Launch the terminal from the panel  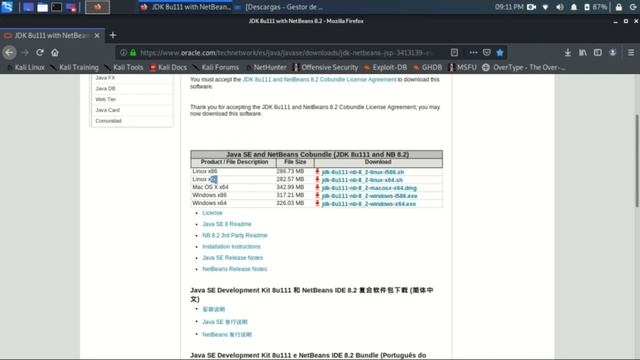click(56, 7)
